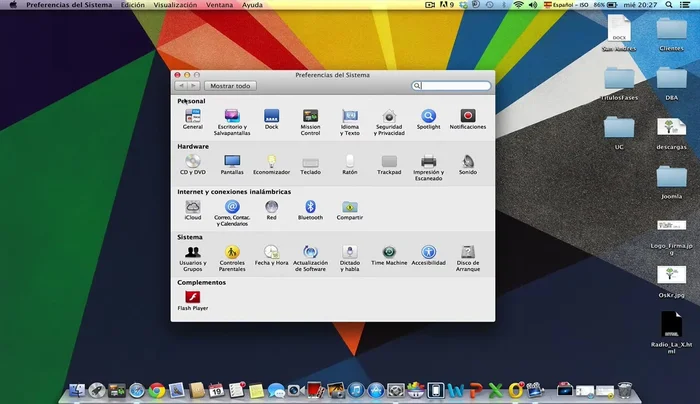Open the Español – ISO input menu
The image size is (700, 404).
[x=565, y=5]
